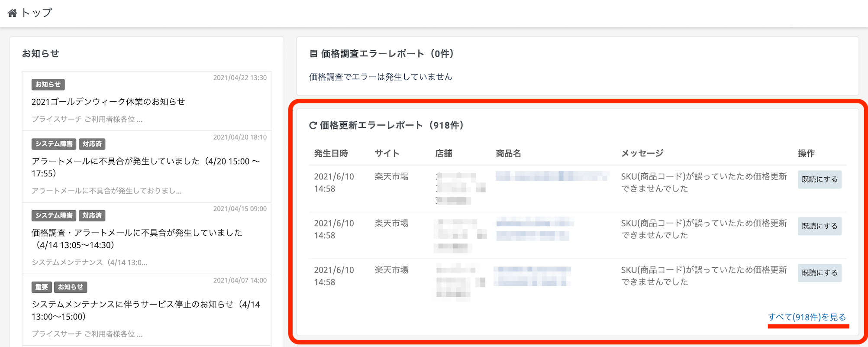Click the list icon beside 価格調査エラーレポート

pyautogui.click(x=313, y=54)
